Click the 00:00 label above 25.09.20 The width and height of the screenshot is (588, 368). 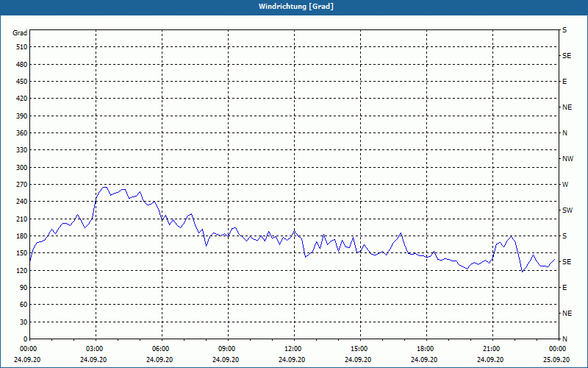pos(558,349)
